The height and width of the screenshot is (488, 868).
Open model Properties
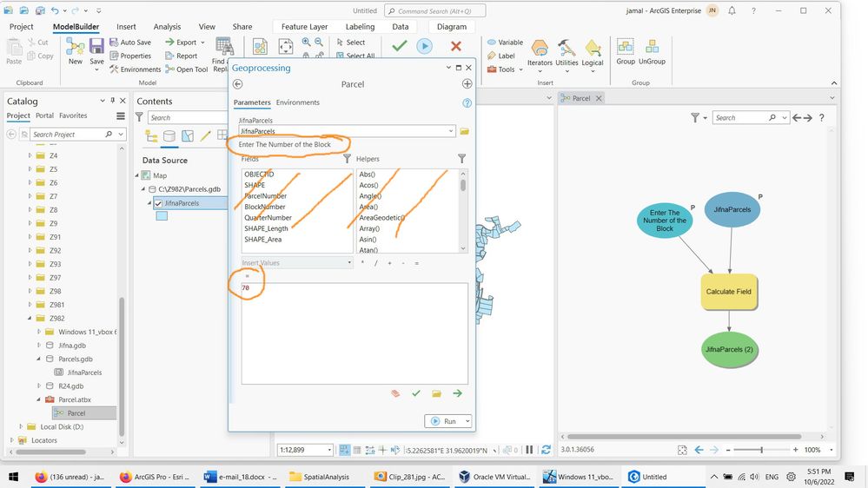[130, 56]
